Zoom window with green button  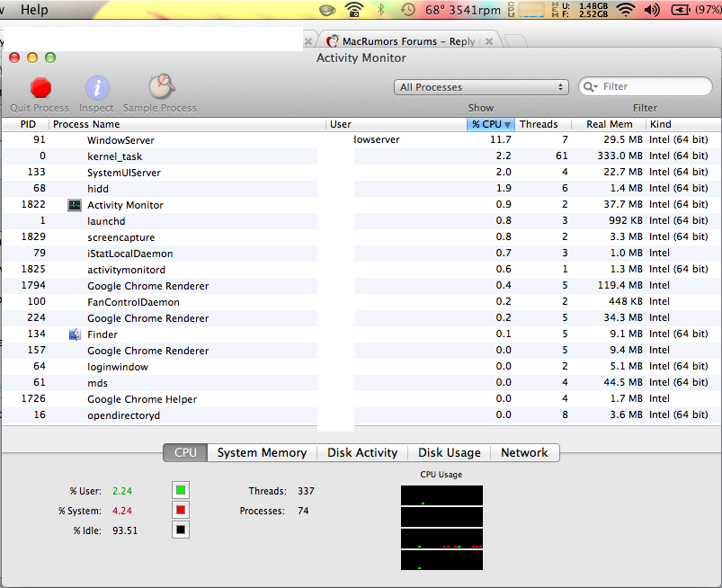tap(50, 58)
